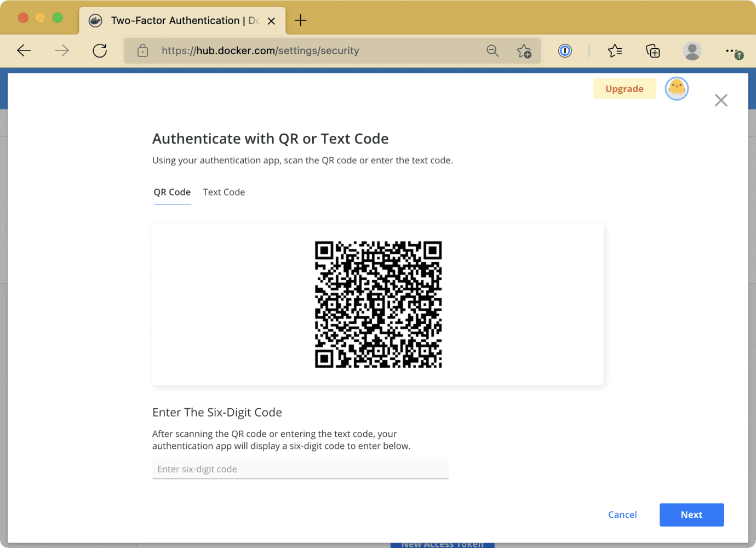The height and width of the screenshot is (548, 756).
Task: Open the Favorites list
Action: [x=615, y=51]
